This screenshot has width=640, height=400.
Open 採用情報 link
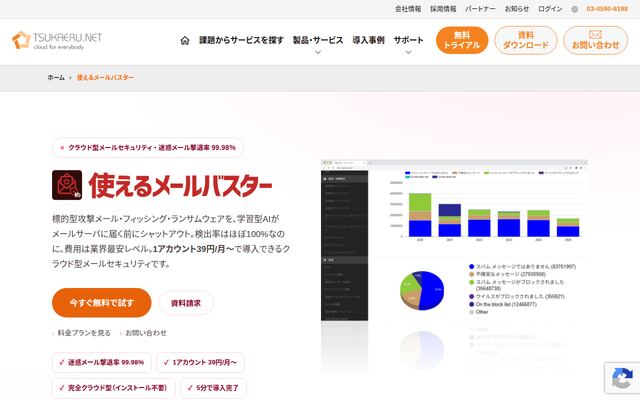click(443, 9)
